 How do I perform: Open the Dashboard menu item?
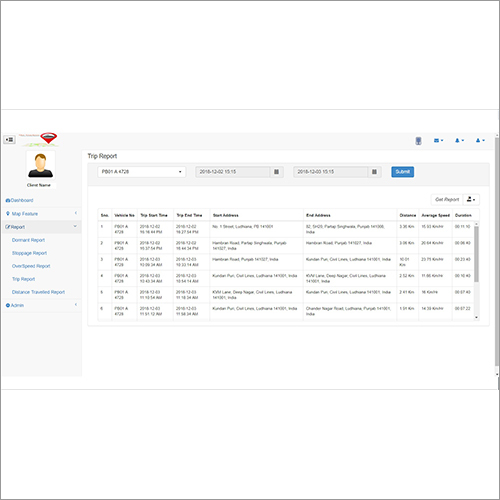coord(19,200)
